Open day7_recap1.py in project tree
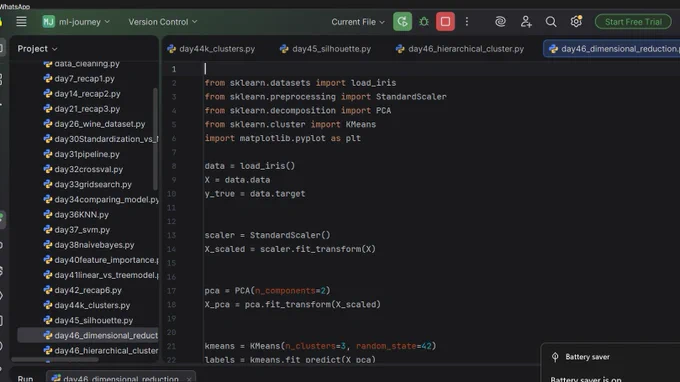The image size is (680, 382). [x=85, y=78]
